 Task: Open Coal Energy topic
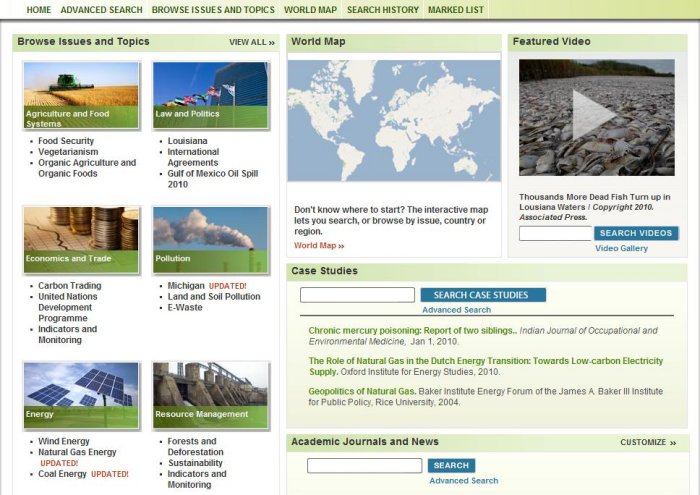[62, 474]
